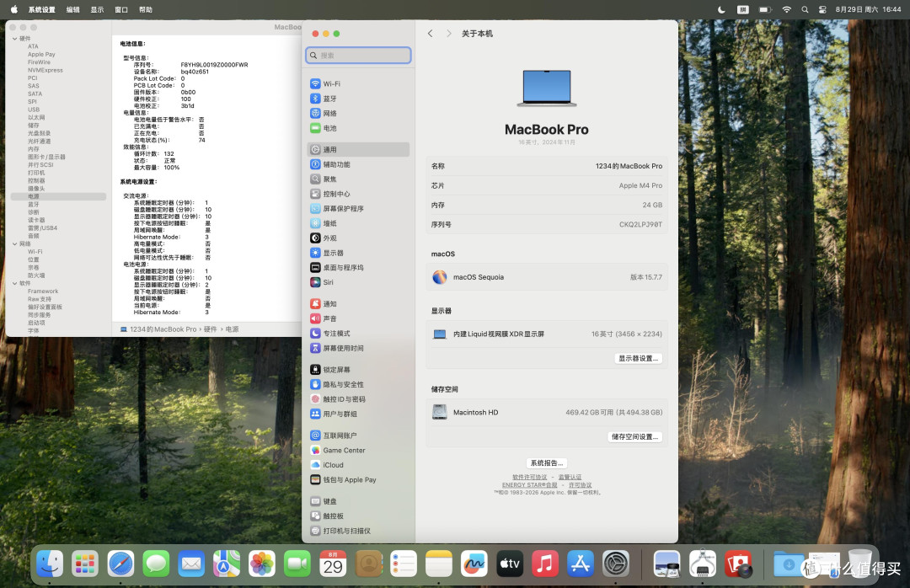Open the 编辑 menu
Image resolution: width=910 pixels, height=588 pixels.
[73, 9]
